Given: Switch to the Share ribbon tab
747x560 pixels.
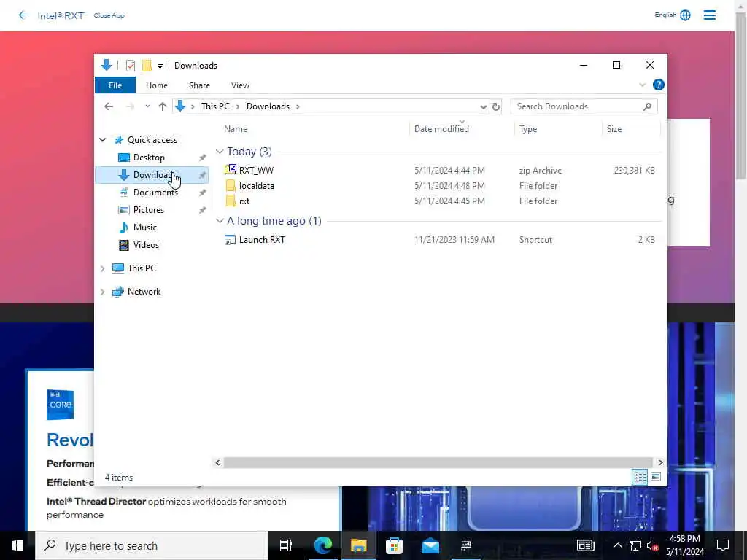Looking at the screenshot, I should [199, 85].
